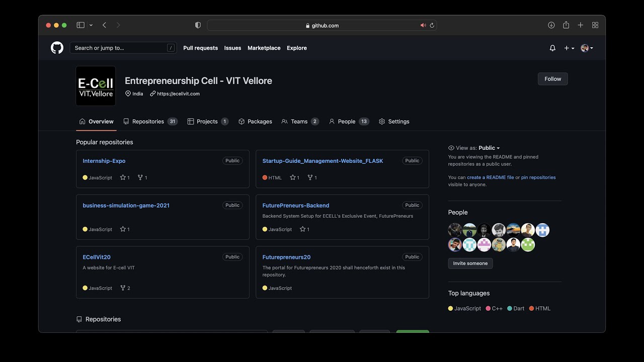Click the C++ pink language dot
This screenshot has height=362, width=644.
click(488, 309)
